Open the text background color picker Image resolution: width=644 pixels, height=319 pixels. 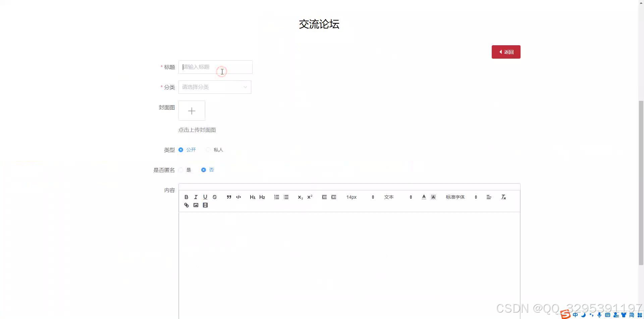433,197
